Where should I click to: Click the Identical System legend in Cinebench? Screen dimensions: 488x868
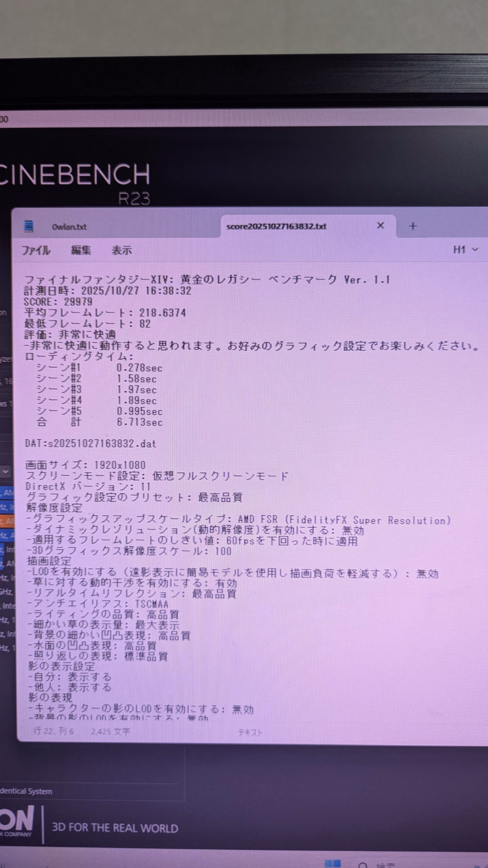tap(26, 791)
